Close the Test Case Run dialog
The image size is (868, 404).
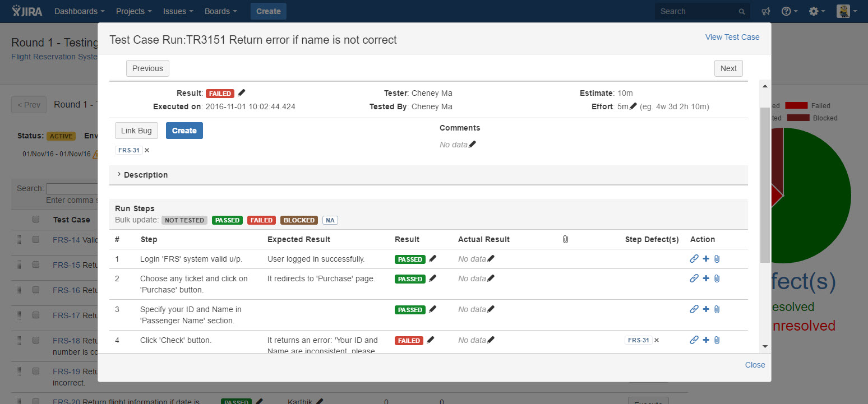[755, 365]
